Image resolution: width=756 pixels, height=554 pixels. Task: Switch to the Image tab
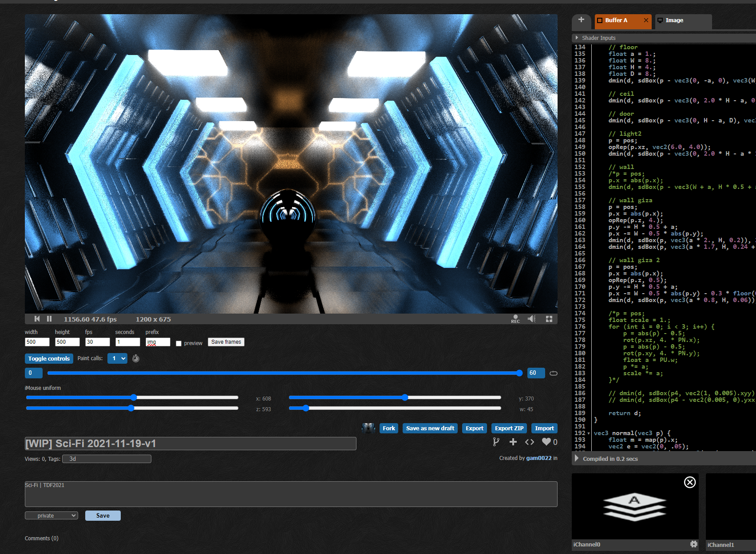pyautogui.click(x=674, y=20)
